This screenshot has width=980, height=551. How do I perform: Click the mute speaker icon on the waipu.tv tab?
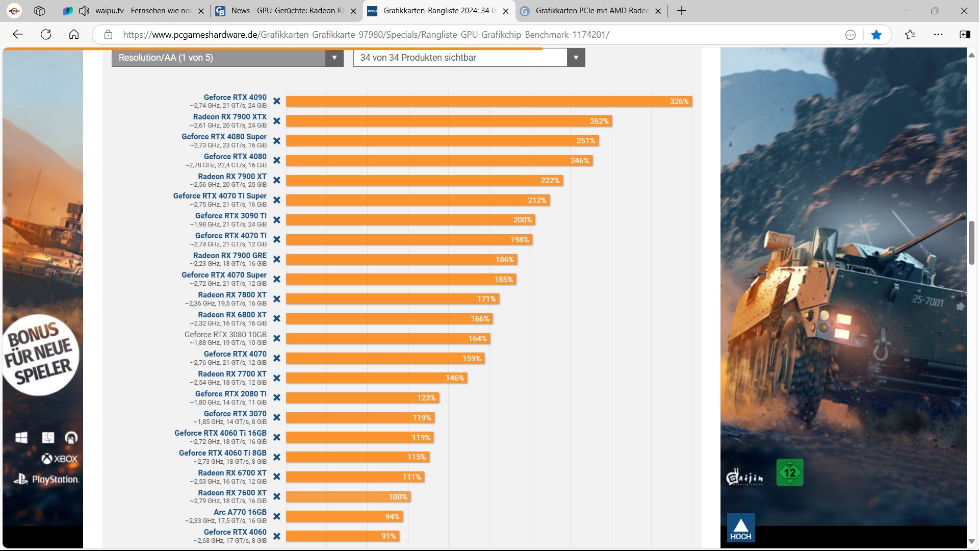tap(84, 11)
